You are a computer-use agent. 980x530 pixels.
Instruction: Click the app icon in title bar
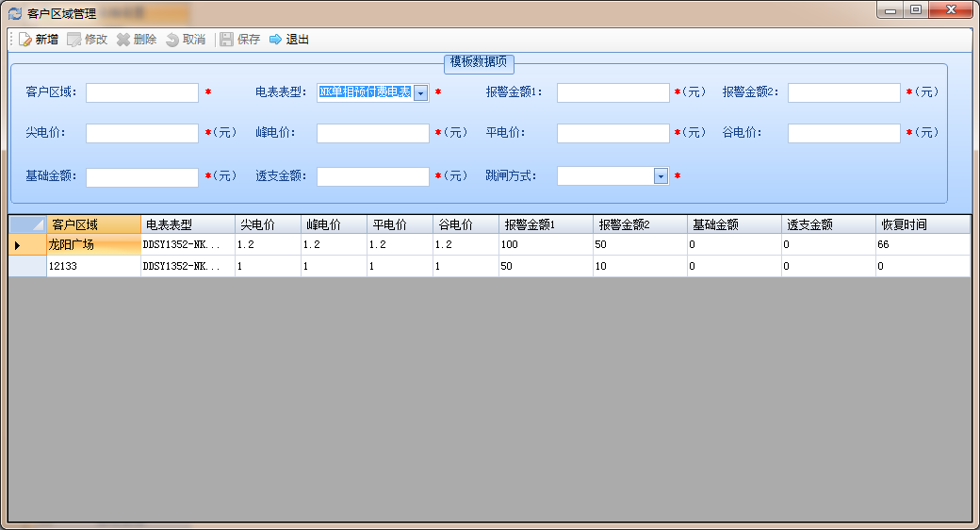[x=14, y=13]
